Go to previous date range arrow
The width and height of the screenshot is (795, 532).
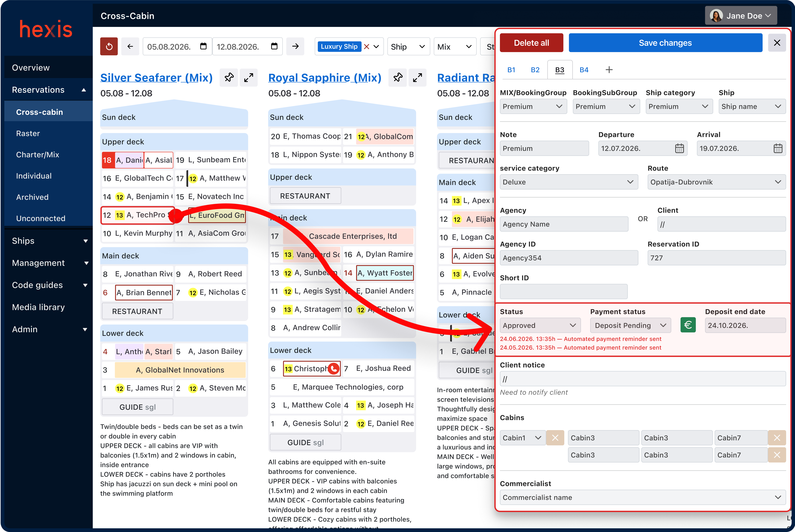130,46
